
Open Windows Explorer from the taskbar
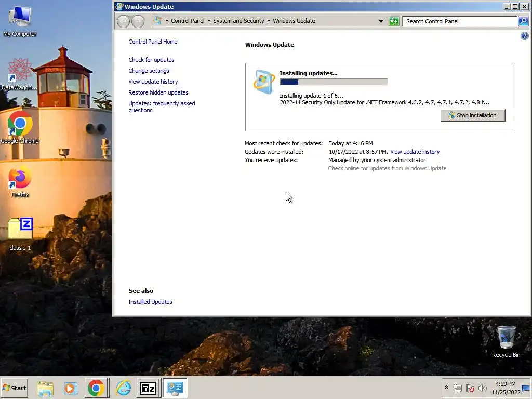[46, 388]
